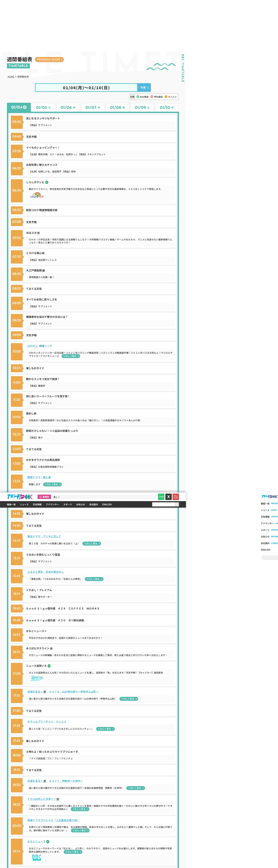Viewport: 278px width, 868px height.
Task: Click くわしく見る for キラッとプリ☆チャン #105
Action: [x=105, y=729]
